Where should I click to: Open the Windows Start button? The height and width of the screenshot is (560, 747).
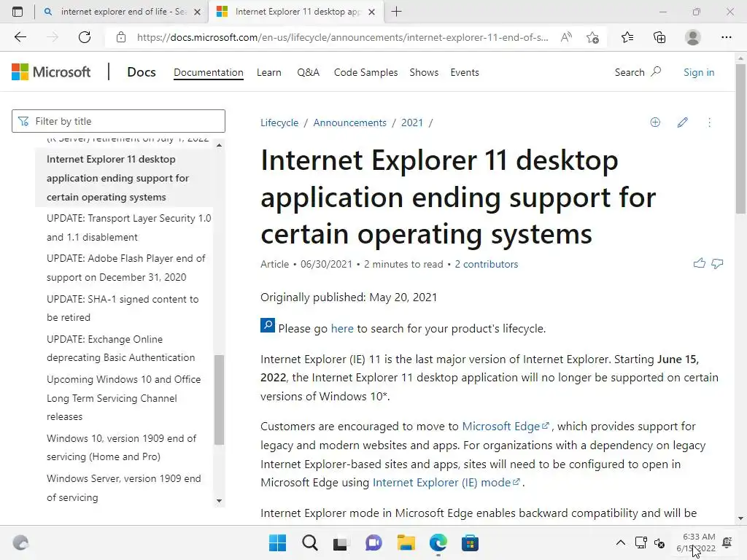coord(277,542)
